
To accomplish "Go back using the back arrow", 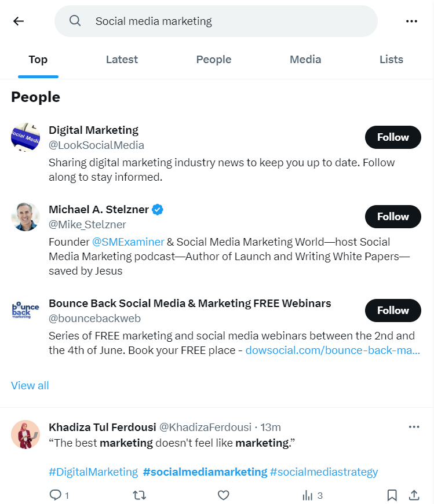I will (18, 21).
